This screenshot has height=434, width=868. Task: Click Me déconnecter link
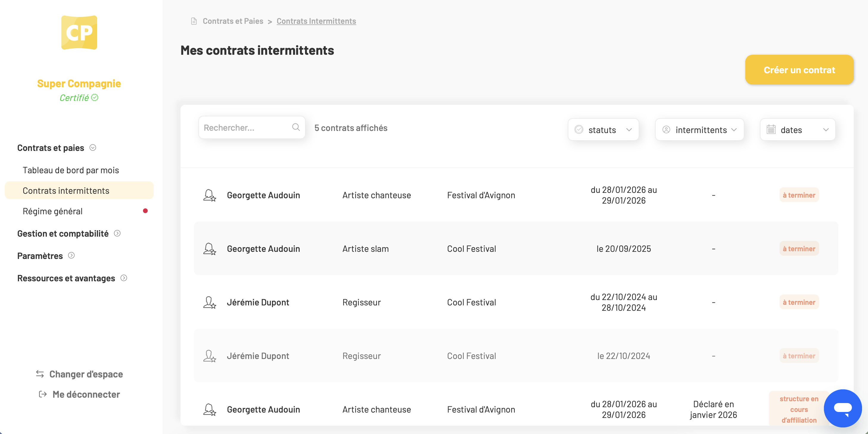tap(86, 394)
